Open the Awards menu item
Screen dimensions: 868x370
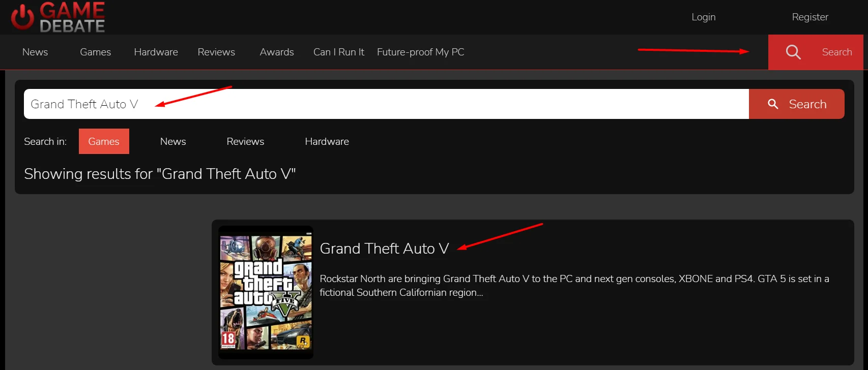277,52
